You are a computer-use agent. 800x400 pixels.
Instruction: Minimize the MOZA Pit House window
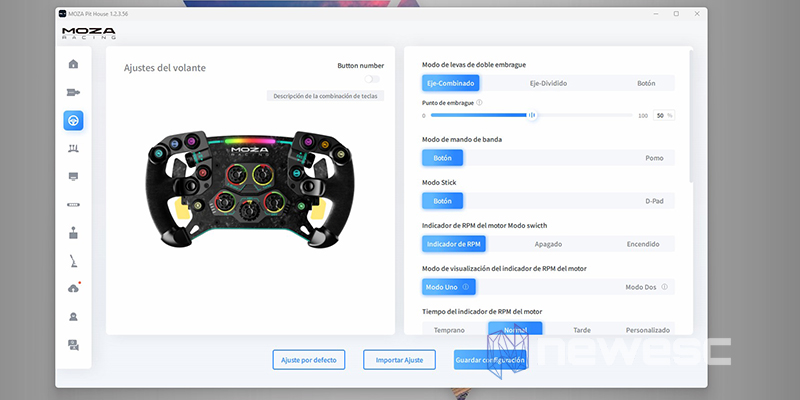pyautogui.click(x=654, y=14)
